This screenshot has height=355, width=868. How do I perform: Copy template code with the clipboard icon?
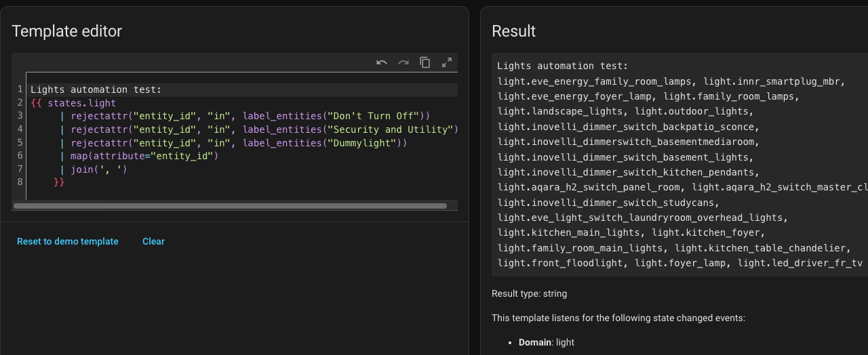click(425, 63)
